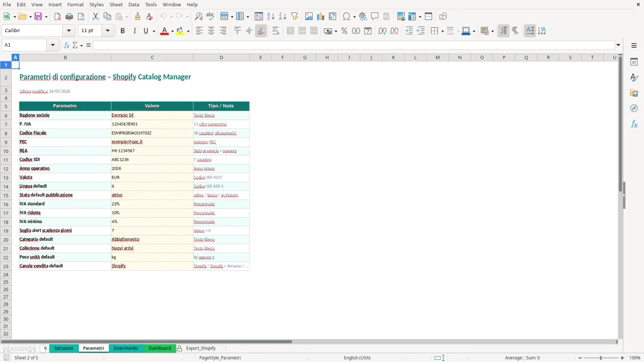Open the special character dropdown arrow

tap(354, 17)
